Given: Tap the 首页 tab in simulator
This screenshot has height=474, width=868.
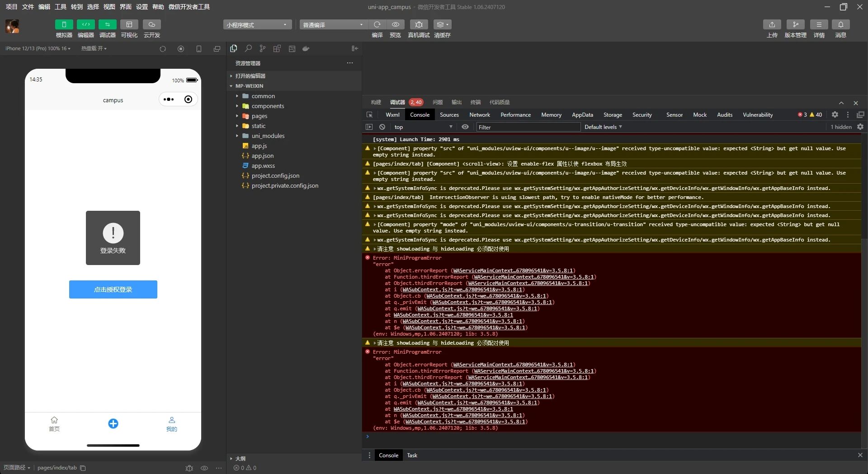Looking at the screenshot, I should pyautogui.click(x=54, y=424).
